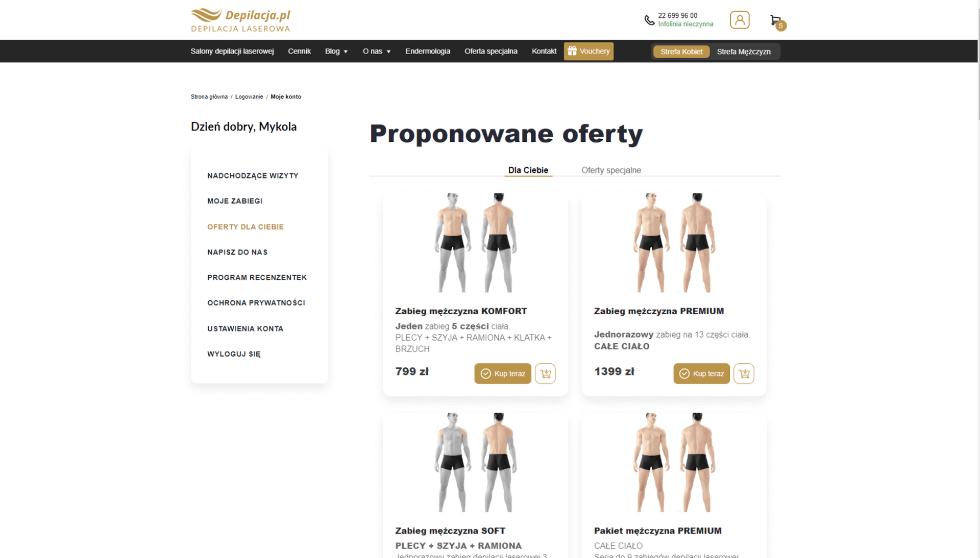Add PREMIUM treatment to cart icon
Screen dimensions: 980x558
(744, 373)
